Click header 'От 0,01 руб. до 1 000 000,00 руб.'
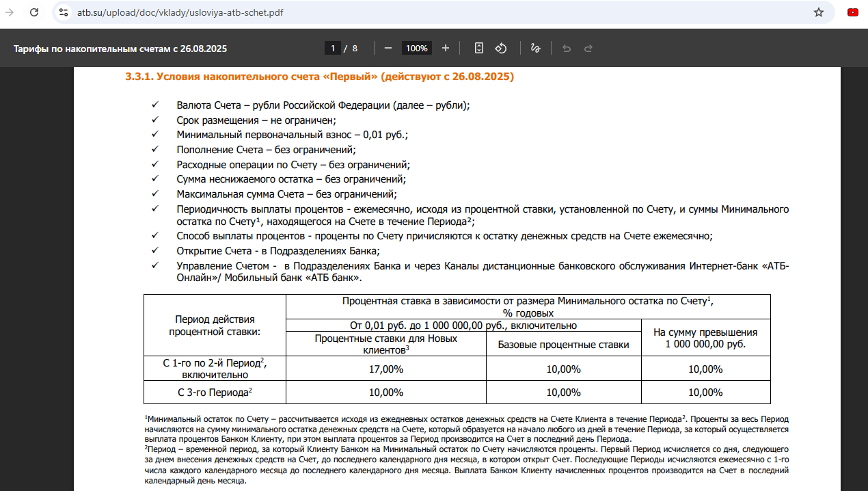The height and width of the screenshot is (491, 868). [463, 326]
